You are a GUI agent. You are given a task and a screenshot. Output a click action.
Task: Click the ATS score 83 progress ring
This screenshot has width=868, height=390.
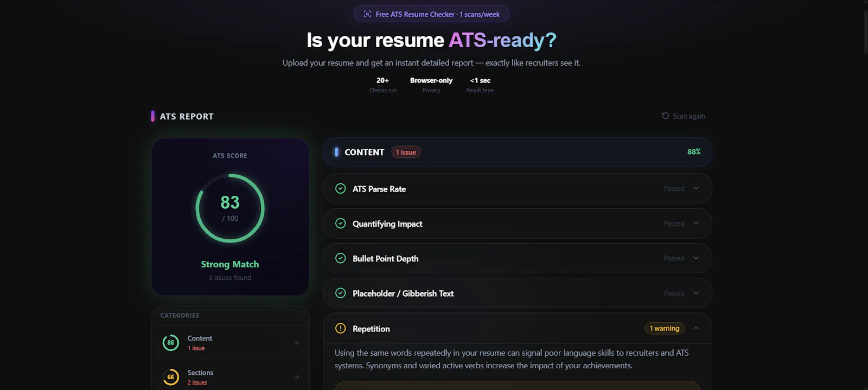pyautogui.click(x=230, y=208)
